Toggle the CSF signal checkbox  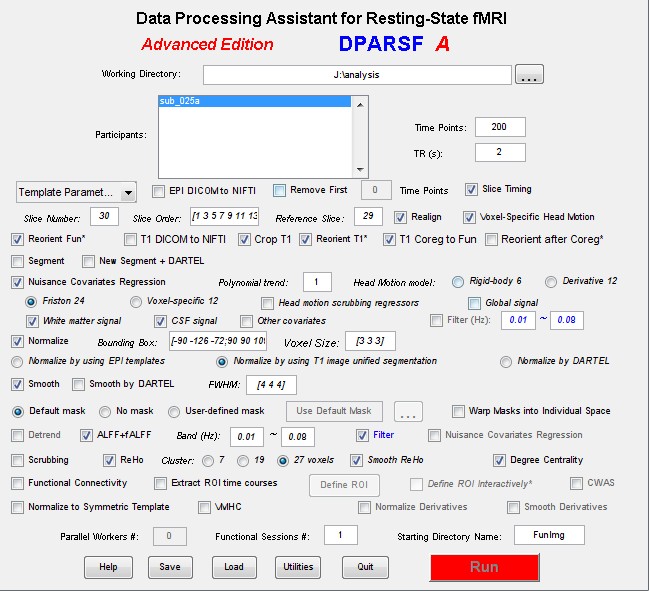coord(160,321)
